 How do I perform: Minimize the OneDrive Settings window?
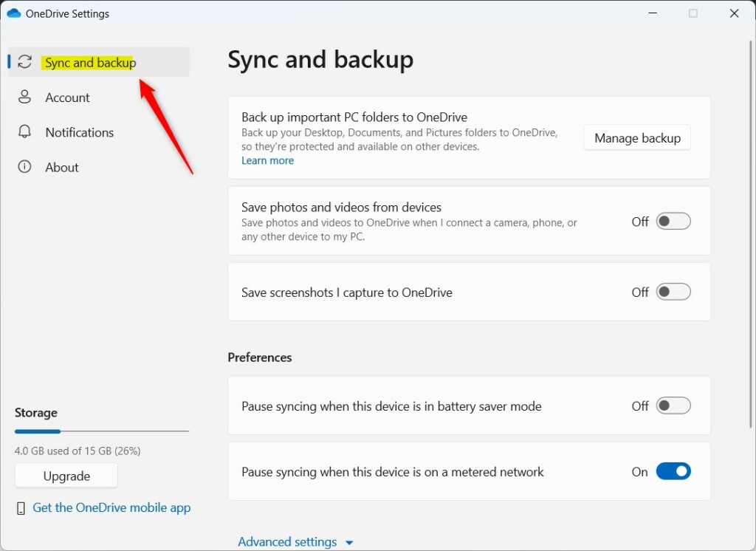(653, 13)
